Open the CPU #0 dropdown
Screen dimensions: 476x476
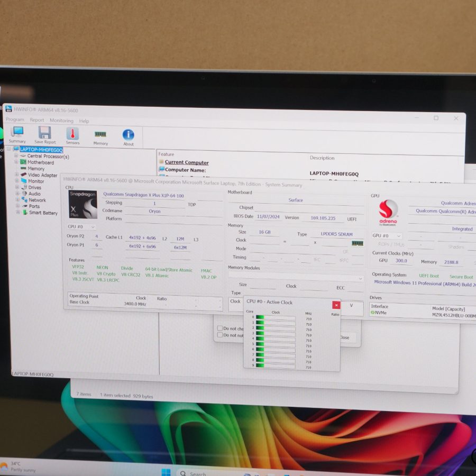pyautogui.click(x=81, y=227)
